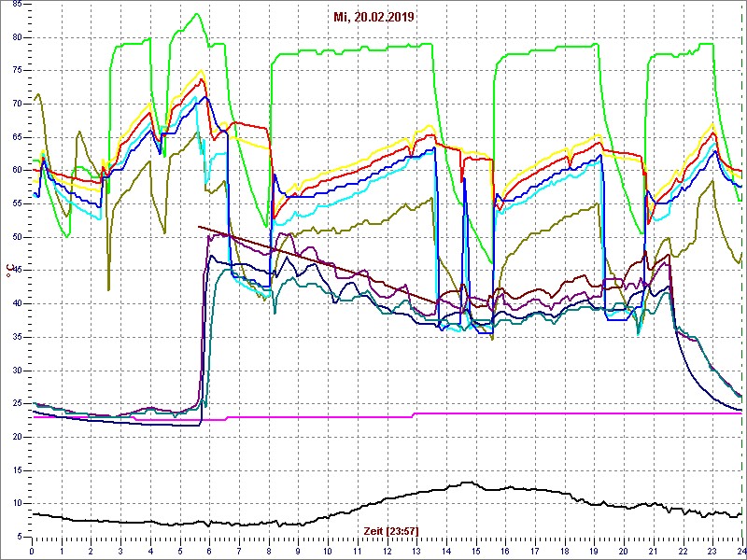Select hour 16 on the time axis
The image size is (747, 560).
(505, 551)
